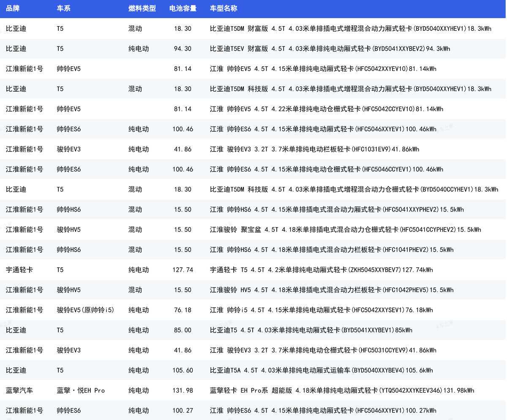This screenshot has height=420, width=507.
Task: Click the 车型名称 column header
Action: click(x=224, y=8)
